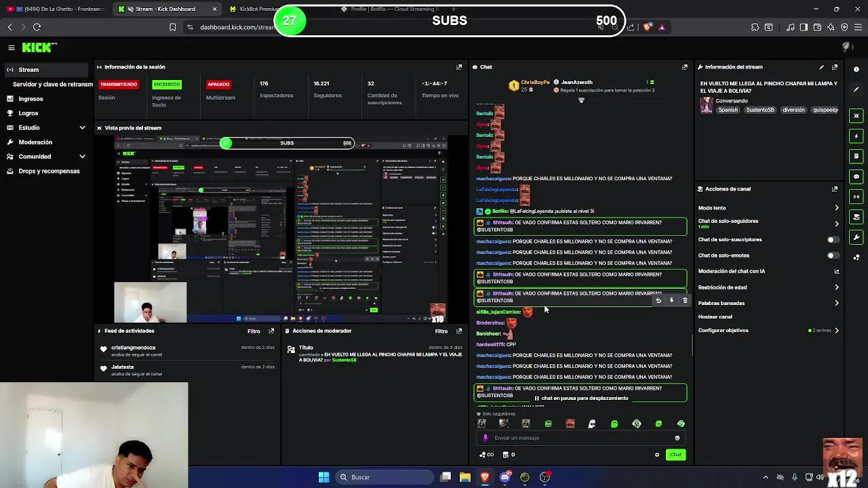Pop out Acciones de moderador panel
Viewport: 868px width, 488px height.
(x=459, y=331)
